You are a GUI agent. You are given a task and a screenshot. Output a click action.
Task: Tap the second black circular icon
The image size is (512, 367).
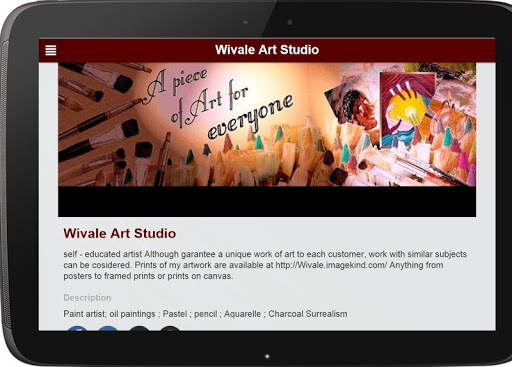coord(170,328)
